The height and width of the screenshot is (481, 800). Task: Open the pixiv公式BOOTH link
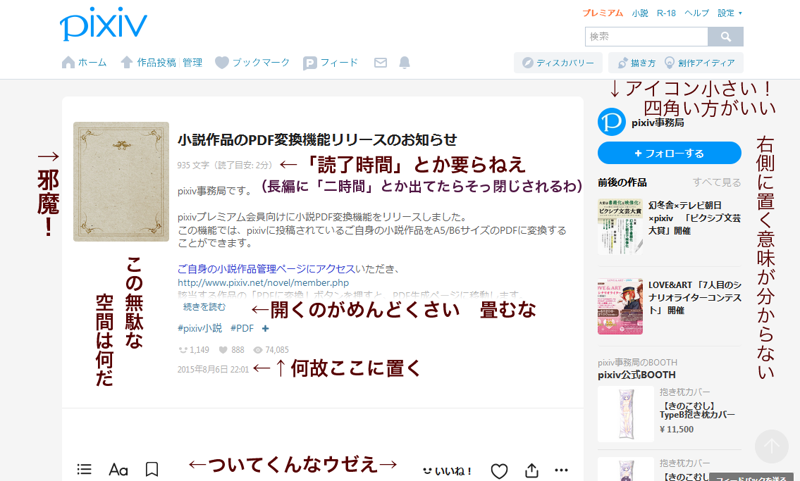tap(637, 375)
